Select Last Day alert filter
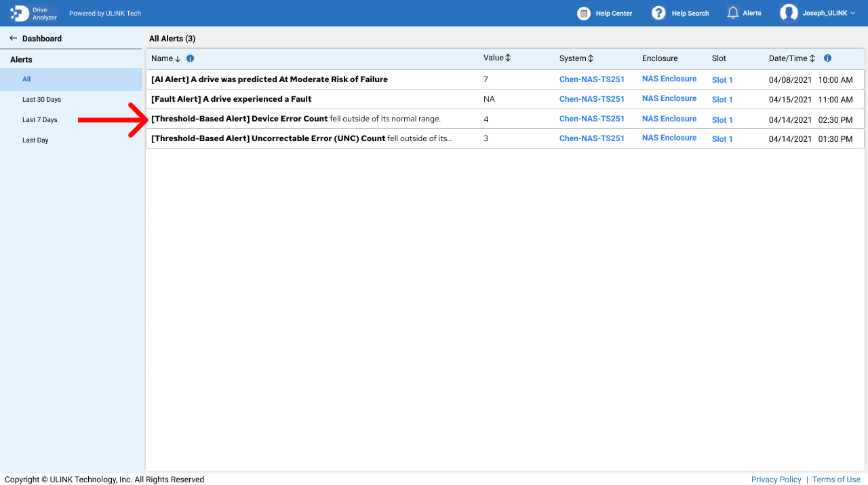Image resolution: width=868 pixels, height=485 pixels. click(x=35, y=140)
